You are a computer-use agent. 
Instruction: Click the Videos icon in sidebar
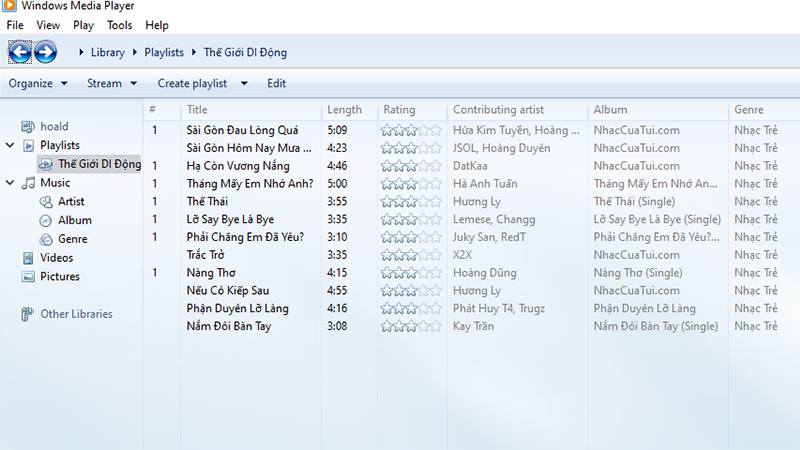28,258
